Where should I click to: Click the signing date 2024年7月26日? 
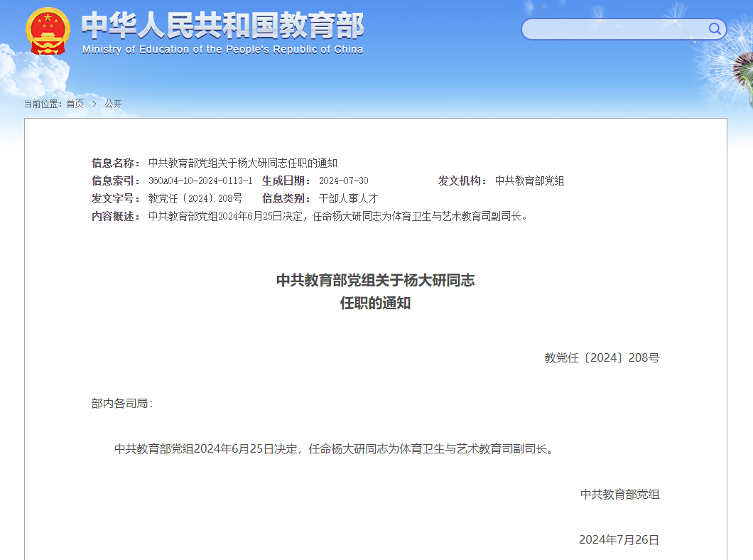(x=619, y=540)
